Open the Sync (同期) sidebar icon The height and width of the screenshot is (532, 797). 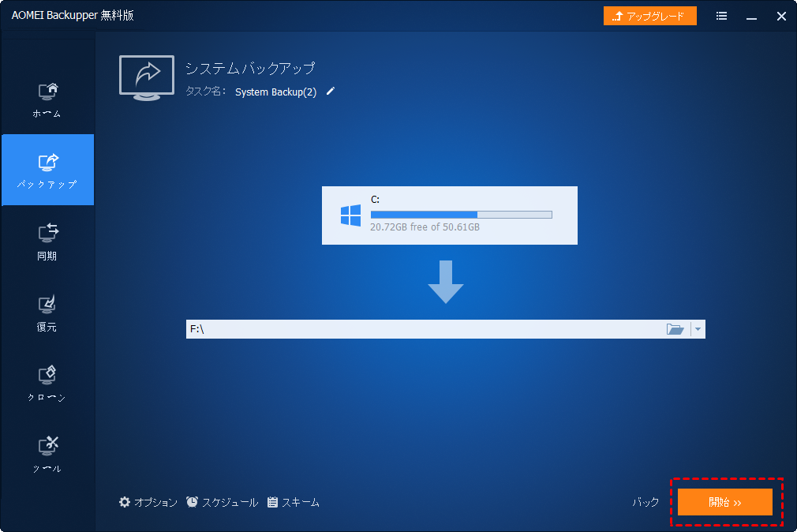click(47, 242)
